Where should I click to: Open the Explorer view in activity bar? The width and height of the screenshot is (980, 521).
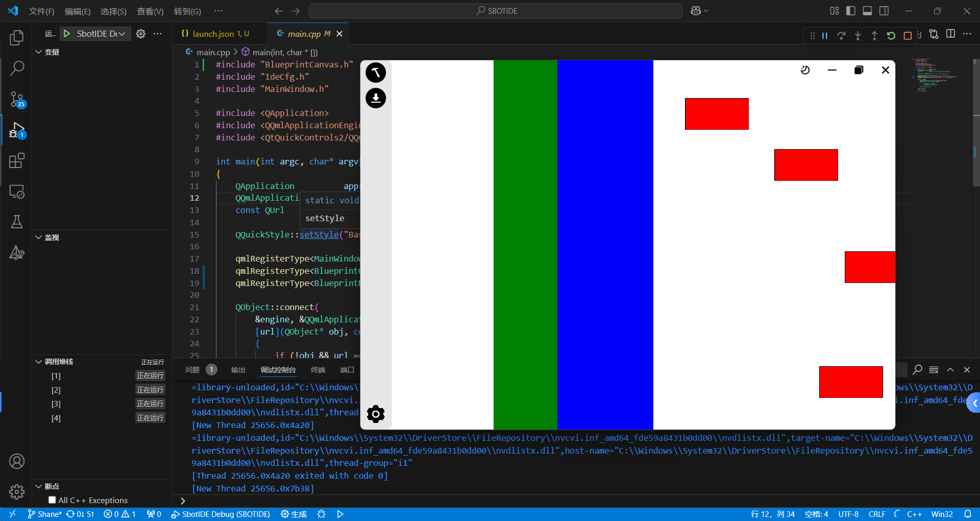click(x=17, y=37)
